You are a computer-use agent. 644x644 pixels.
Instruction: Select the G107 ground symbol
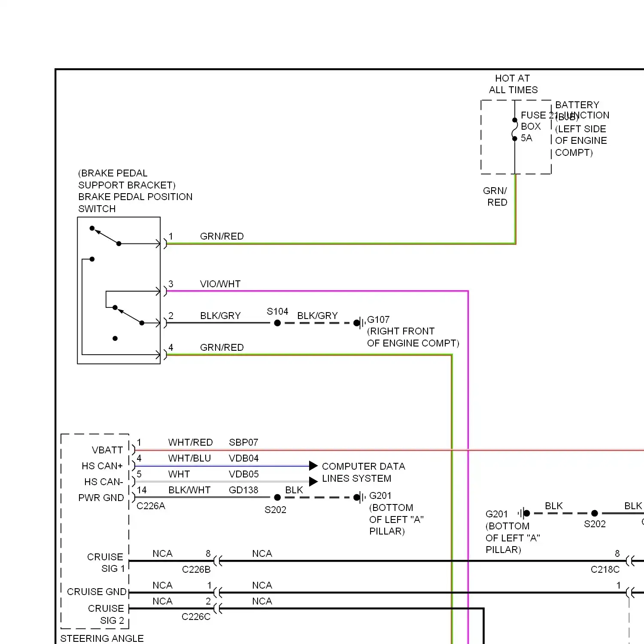tap(360, 323)
